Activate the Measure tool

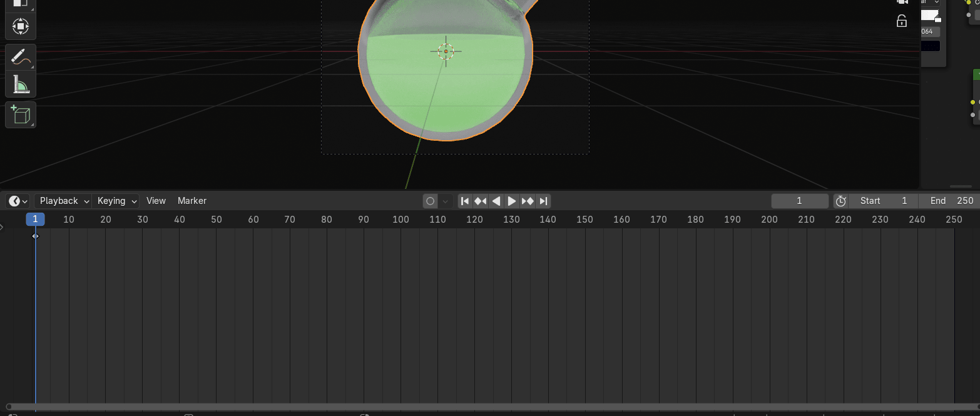[20, 84]
